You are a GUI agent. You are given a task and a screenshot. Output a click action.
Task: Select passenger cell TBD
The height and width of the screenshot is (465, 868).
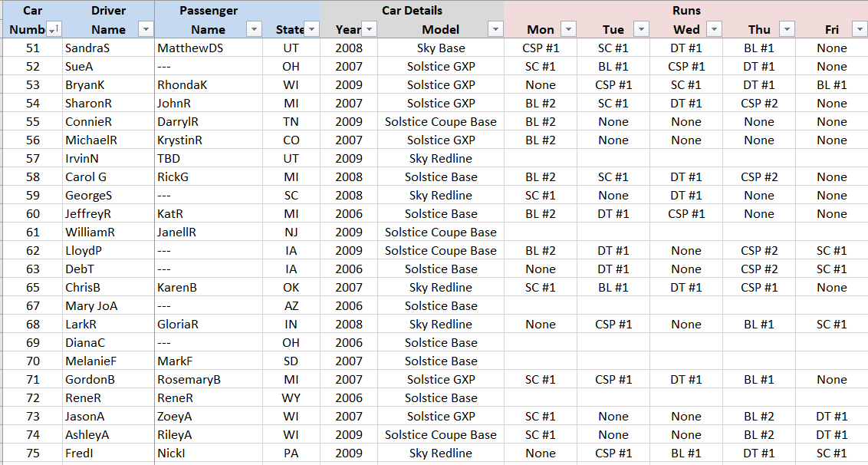pyautogui.click(x=209, y=159)
